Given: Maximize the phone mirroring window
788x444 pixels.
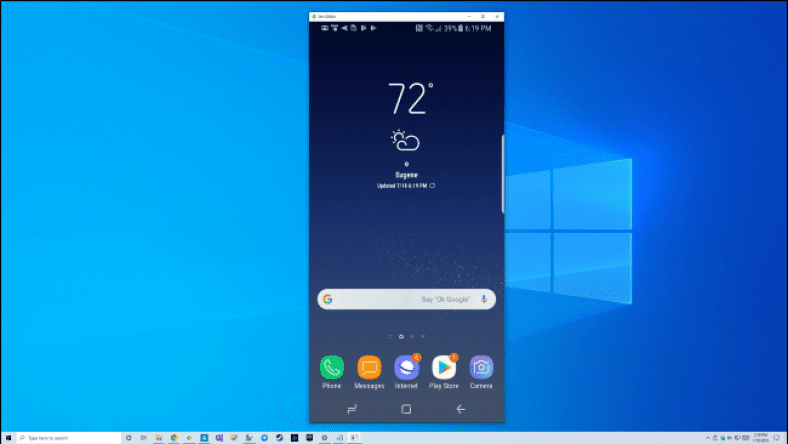Looking at the screenshot, I should [483, 17].
